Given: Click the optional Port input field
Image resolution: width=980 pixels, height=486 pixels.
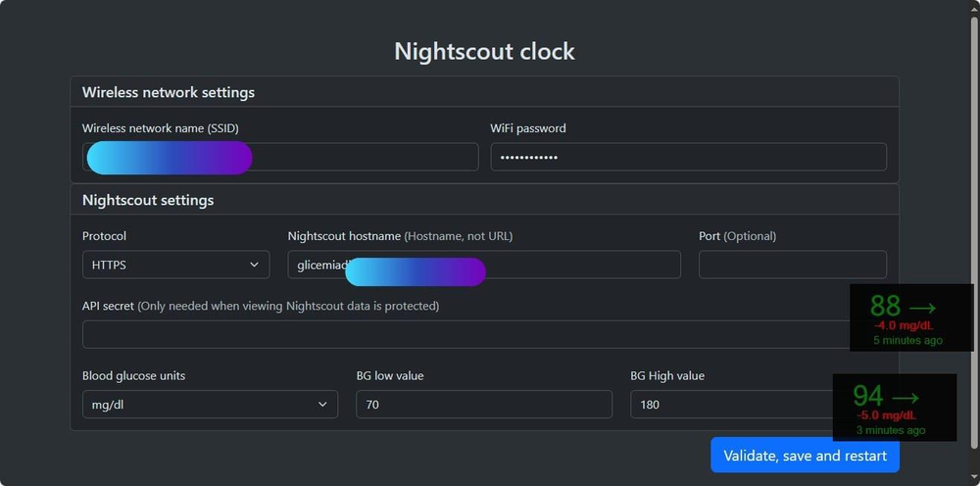Looking at the screenshot, I should click(x=793, y=265).
